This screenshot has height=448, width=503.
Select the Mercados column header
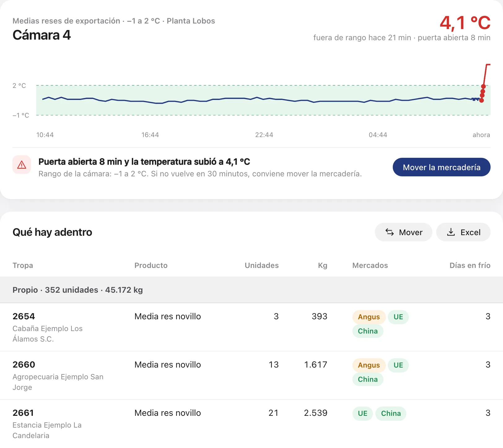(370, 265)
